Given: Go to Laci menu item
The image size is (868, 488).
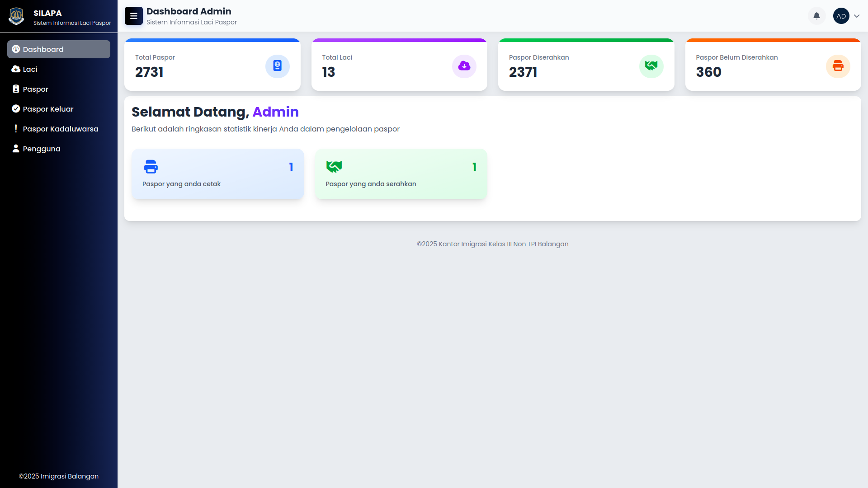Looking at the screenshot, I should pyautogui.click(x=59, y=69).
